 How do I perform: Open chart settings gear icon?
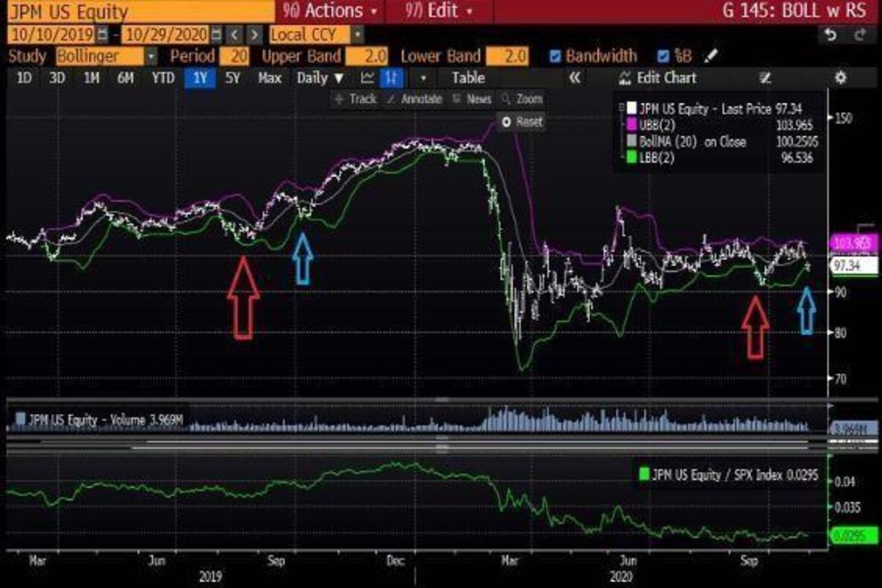pos(841,78)
